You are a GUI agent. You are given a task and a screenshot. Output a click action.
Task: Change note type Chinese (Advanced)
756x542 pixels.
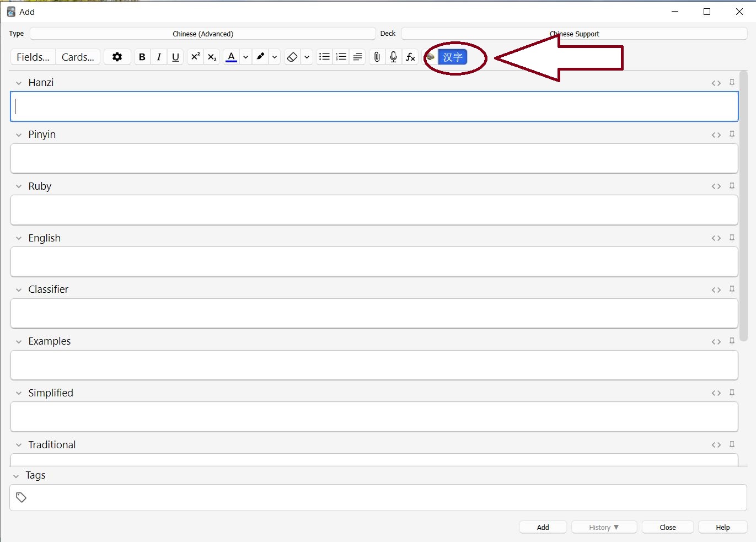click(203, 34)
